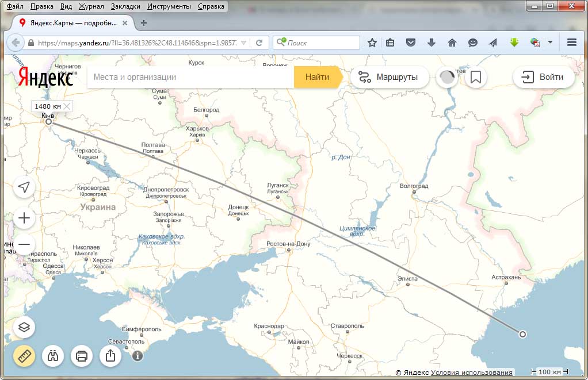The width and height of the screenshot is (588, 380).
Task: Click the share map icon
Action: (110, 356)
